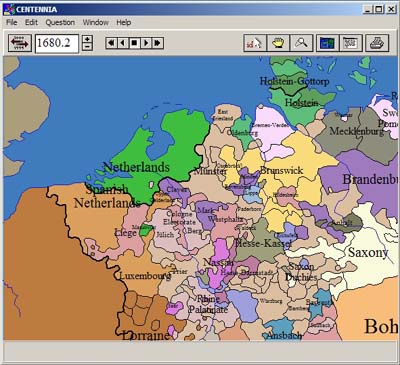Click the fast forward playback button
This screenshot has width=400, height=365.
tap(157, 43)
